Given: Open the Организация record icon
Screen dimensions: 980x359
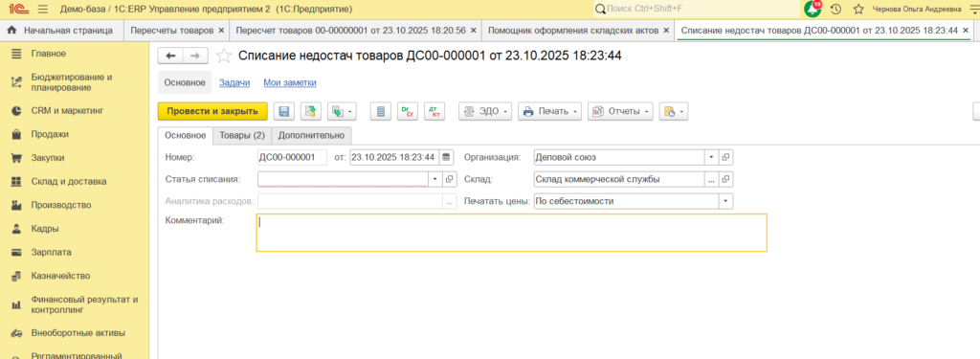Looking at the screenshot, I should [x=726, y=157].
